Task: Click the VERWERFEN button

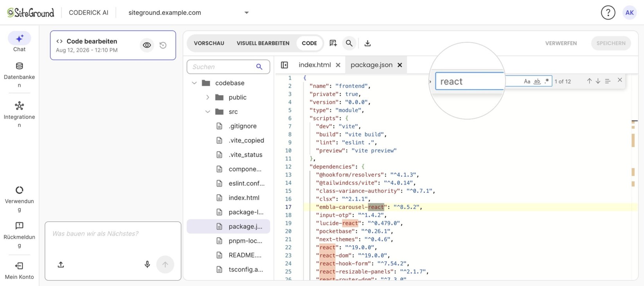Action: pyautogui.click(x=561, y=43)
